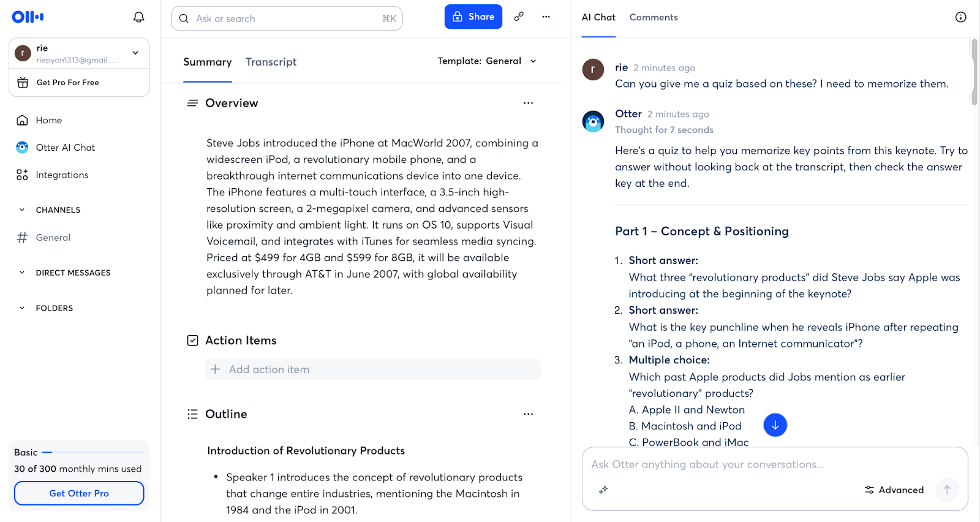Screen dimensions: 980x522
Task: Click the 'Overview' section heading
Action: (x=232, y=103)
